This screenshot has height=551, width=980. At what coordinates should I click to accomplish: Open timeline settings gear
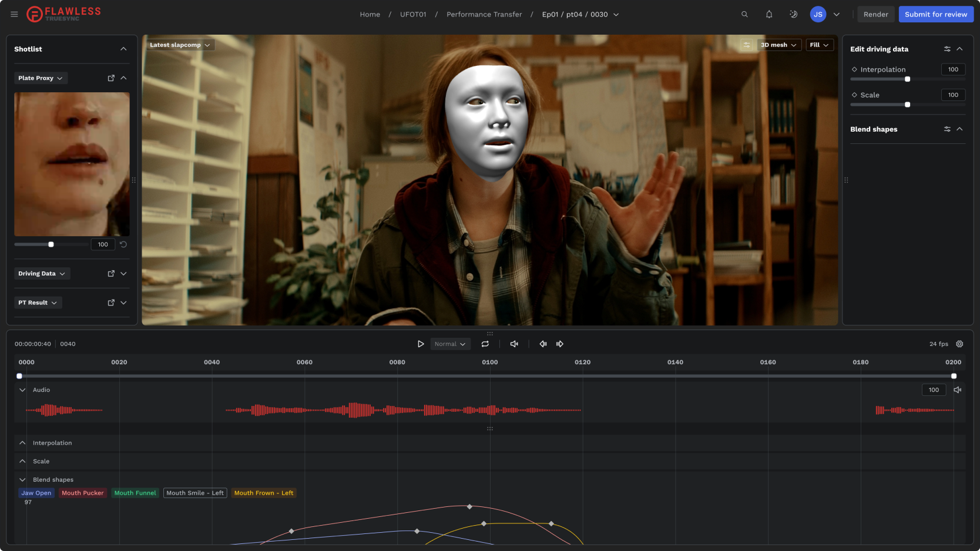(959, 344)
